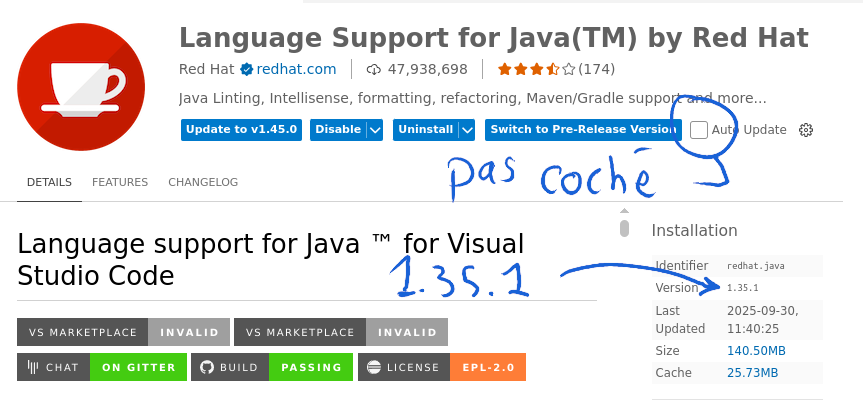Screen dimensions: 863x404
Task: Expand the Disable dropdown arrow
Action: click(375, 130)
